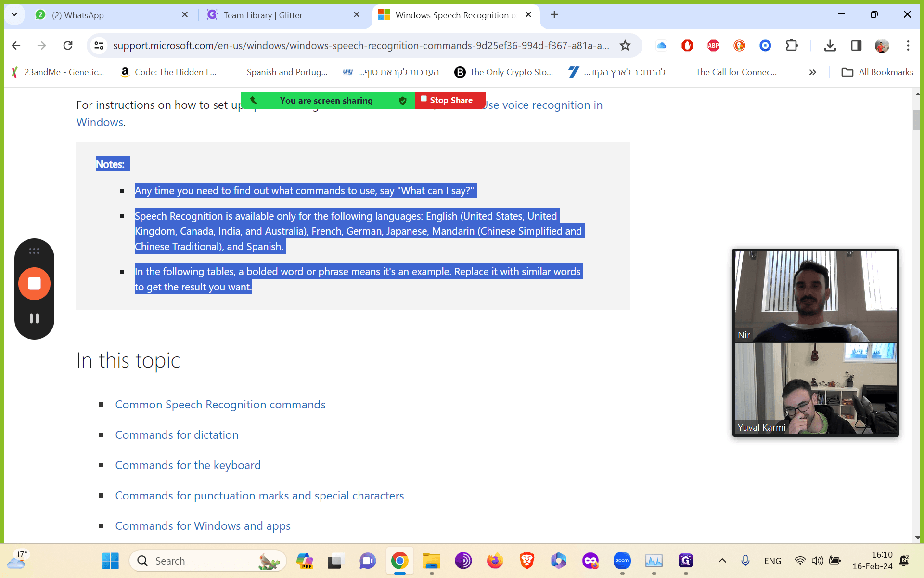The height and width of the screenshot is (578, 924).
Task: Click Yuval Karmi's video thumbnail
Action: pos(815,389)
